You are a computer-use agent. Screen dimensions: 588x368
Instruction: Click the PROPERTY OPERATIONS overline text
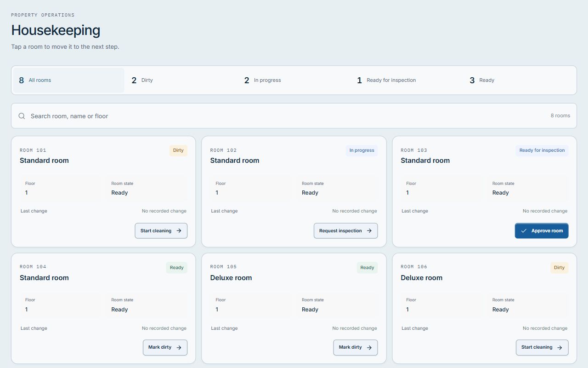coord(43,15)
